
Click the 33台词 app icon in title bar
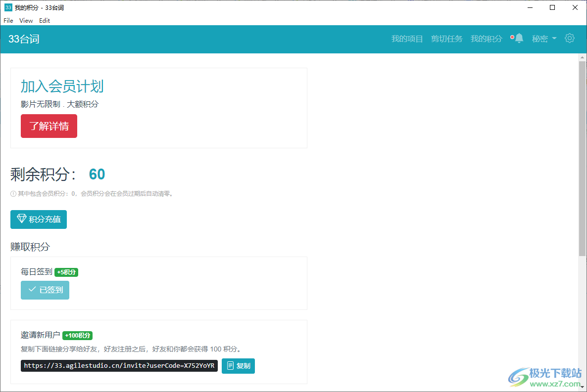point(8,7)
